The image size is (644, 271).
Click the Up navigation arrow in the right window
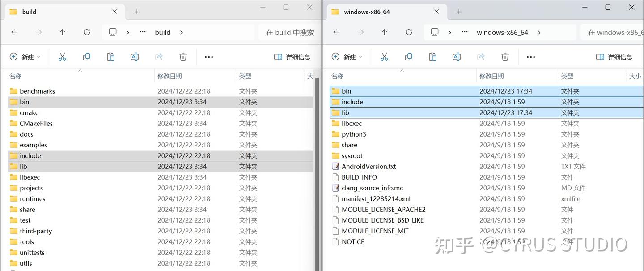point(384,32)
